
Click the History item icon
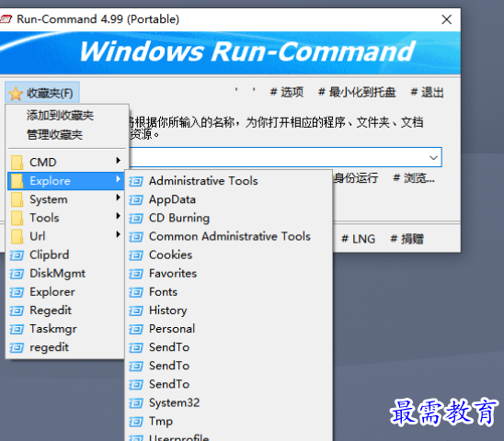136,311
